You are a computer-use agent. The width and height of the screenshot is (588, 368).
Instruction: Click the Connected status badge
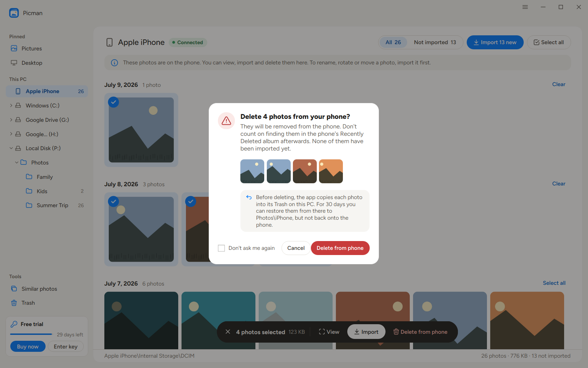coord(188,42)
